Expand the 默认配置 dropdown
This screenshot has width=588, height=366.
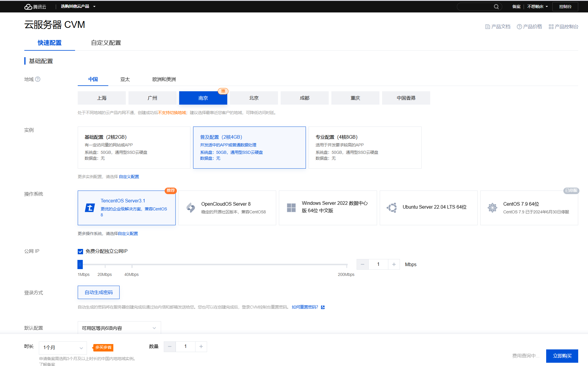pos(119,328)
